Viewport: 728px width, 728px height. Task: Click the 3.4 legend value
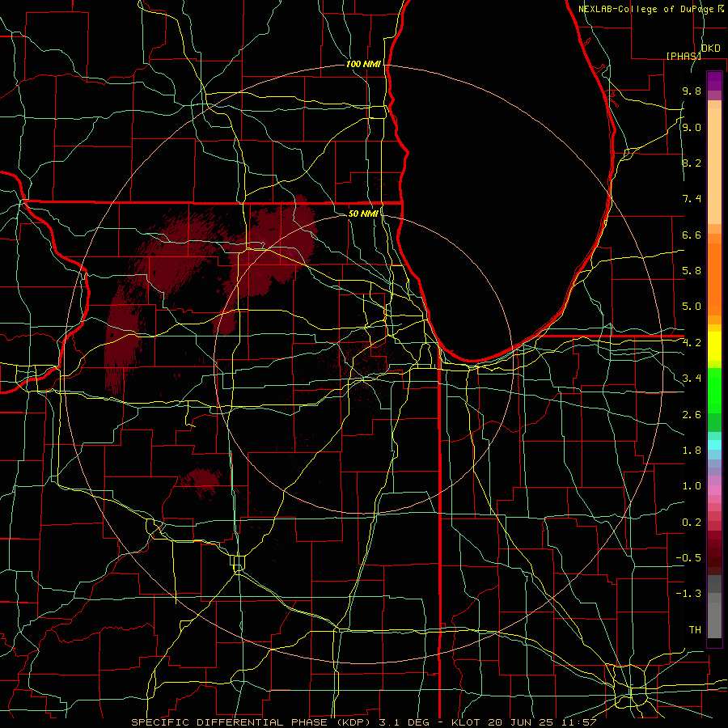coord(692,379)
